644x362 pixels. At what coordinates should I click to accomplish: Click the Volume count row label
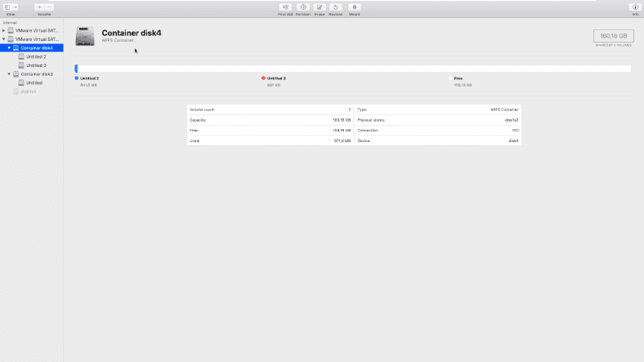pyautogui.click(x=202, y=109)
